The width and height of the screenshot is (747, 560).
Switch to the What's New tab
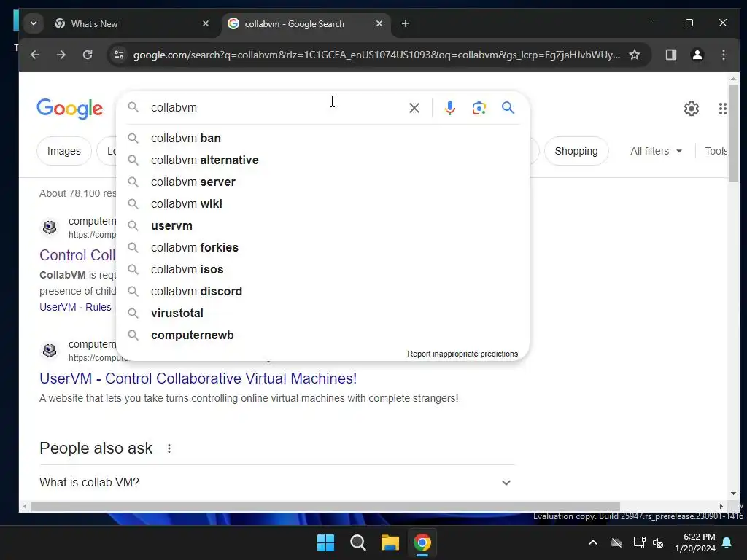pos(131,23)
